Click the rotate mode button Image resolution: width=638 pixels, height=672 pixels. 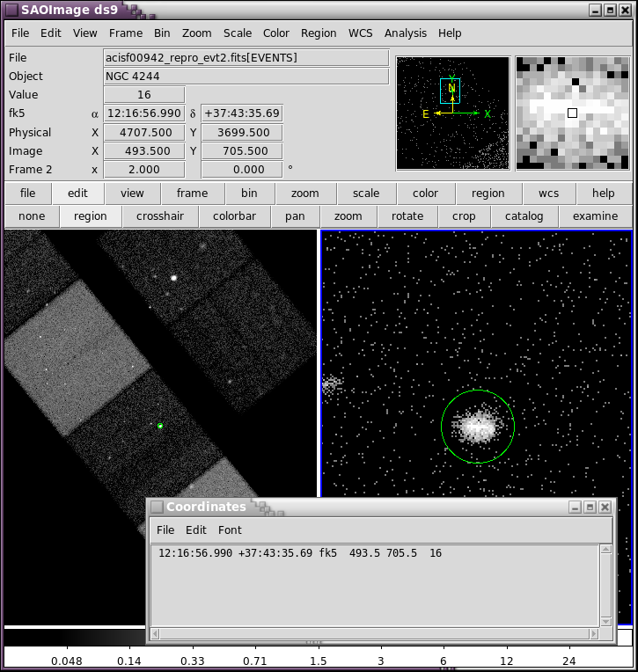pyautogui.click(x=407, y=216)
